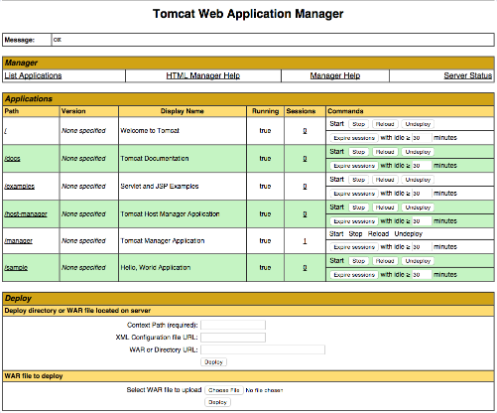Stop the Welcome to Tomcat application

(x=359, y=124)
